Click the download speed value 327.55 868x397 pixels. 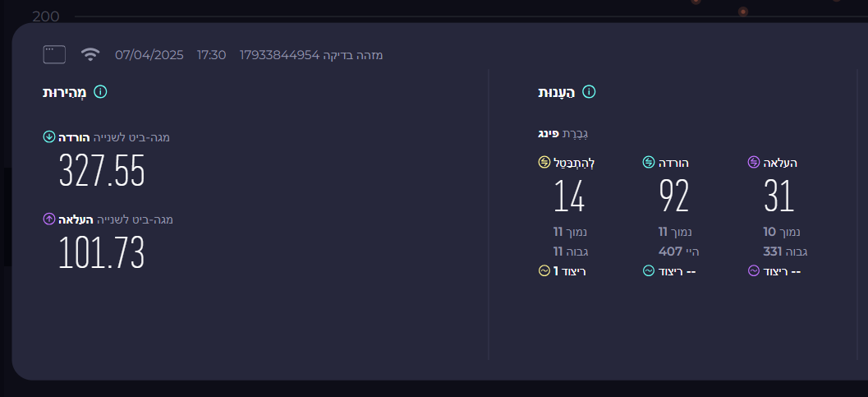pyautogui.click(x=102, y=171)
